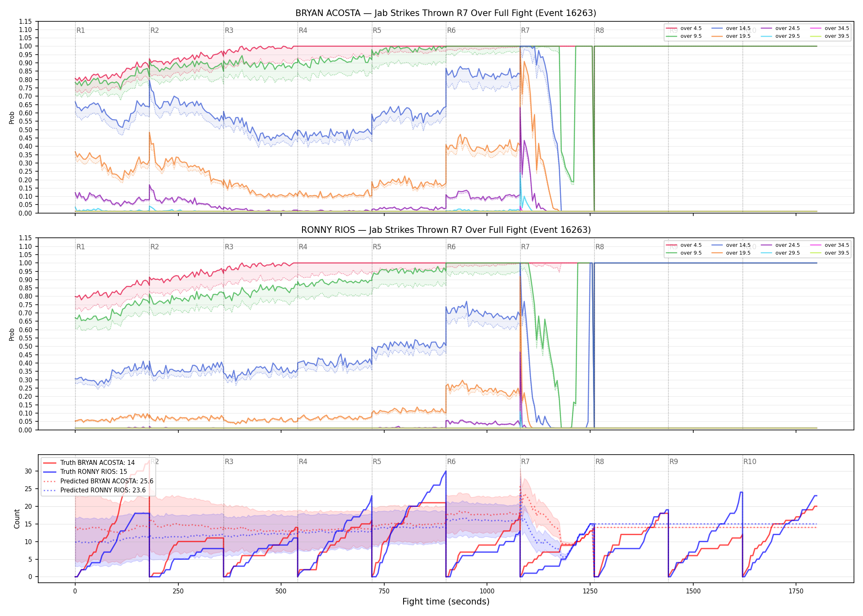Click the 25 tick label on the Count axis
The height and width of the screenshot is (616, 863).
tap(28, 489)
